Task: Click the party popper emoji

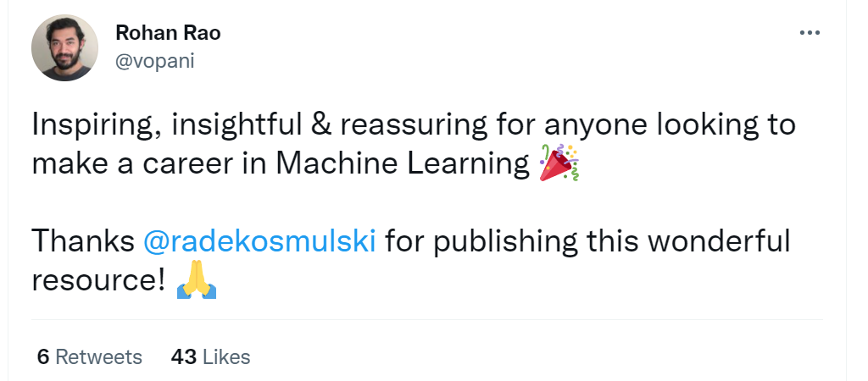Action: pyautogui.click(x=559, y=163)
